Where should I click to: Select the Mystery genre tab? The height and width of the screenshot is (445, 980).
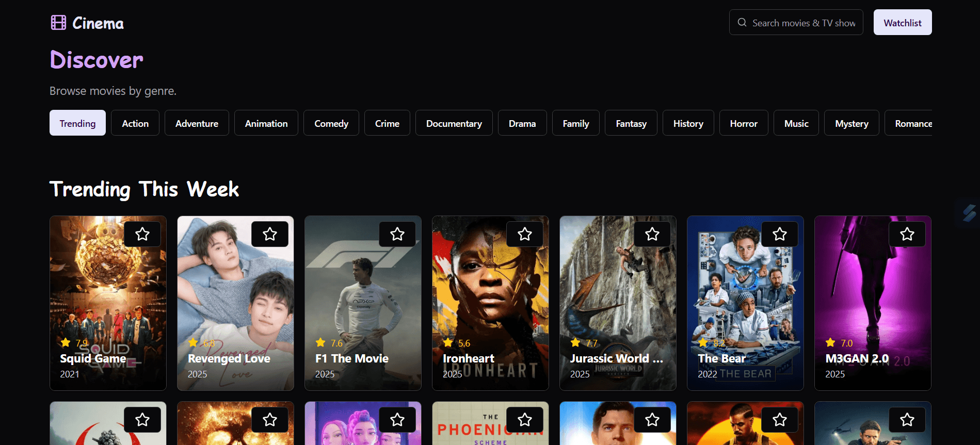click(852, 123)
